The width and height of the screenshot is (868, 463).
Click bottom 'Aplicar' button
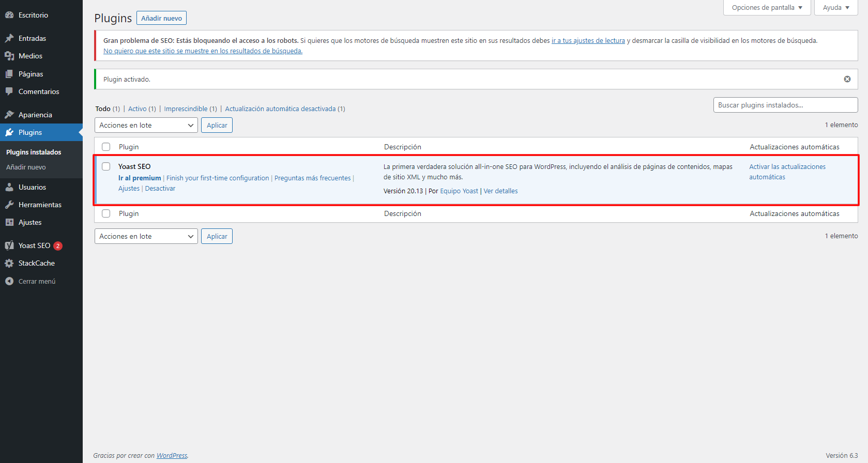[x=217, y=236]
